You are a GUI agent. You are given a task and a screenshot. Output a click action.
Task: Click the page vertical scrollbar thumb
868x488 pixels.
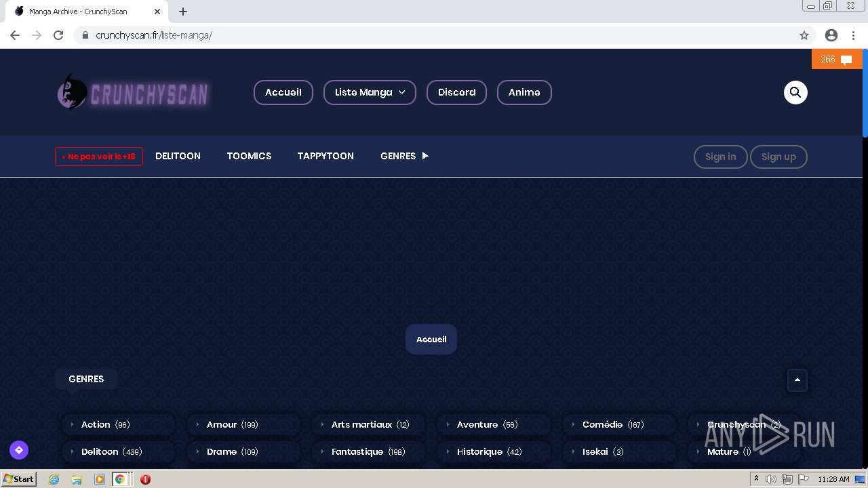click(x=865, y=94)
